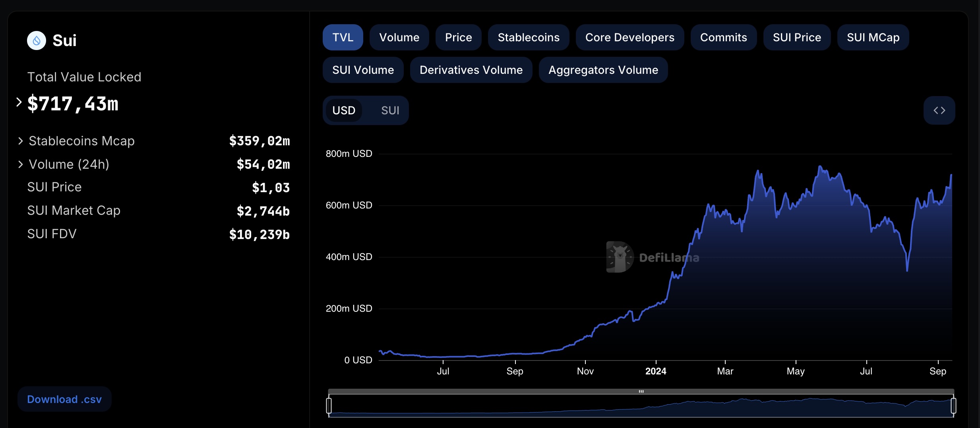Enable the Derivatives Volume chart series

471,70
